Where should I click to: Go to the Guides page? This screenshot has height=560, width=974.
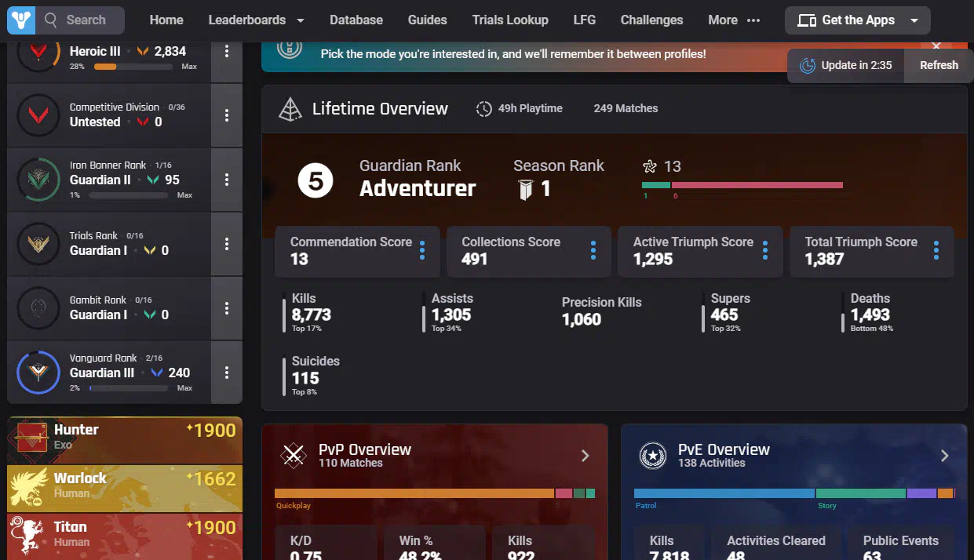pyautogui.click(x=428, y=20)
